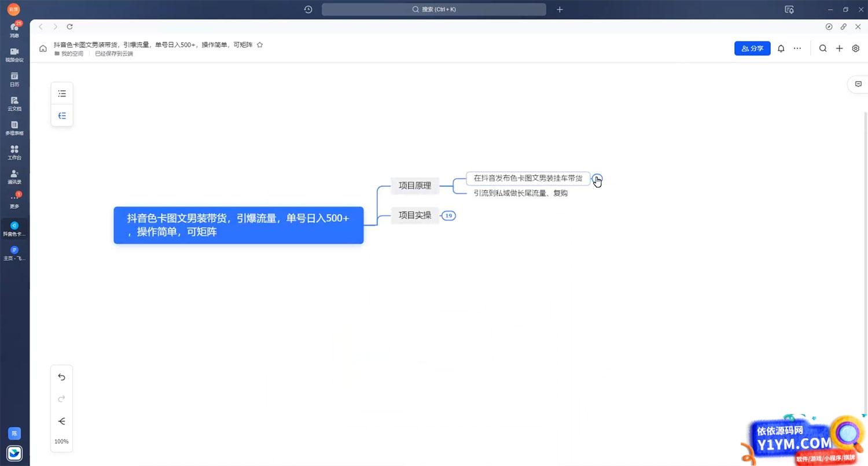
Task: Close the document tab with X
Action: (858, 27)
